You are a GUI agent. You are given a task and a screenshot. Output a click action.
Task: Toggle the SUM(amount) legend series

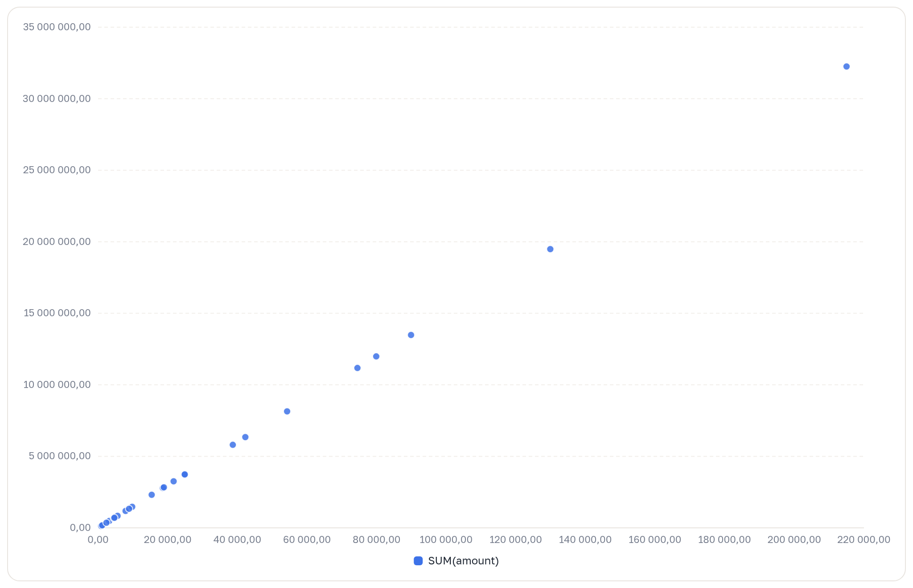[456, 561]
